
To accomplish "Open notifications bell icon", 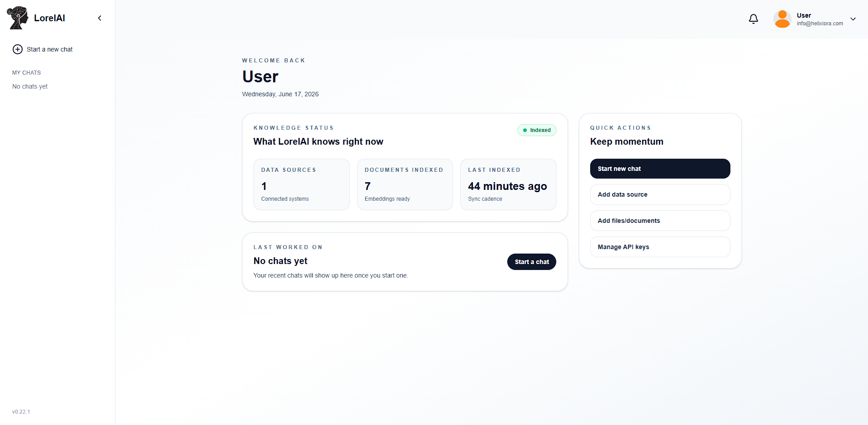I will tap(754, 19).
